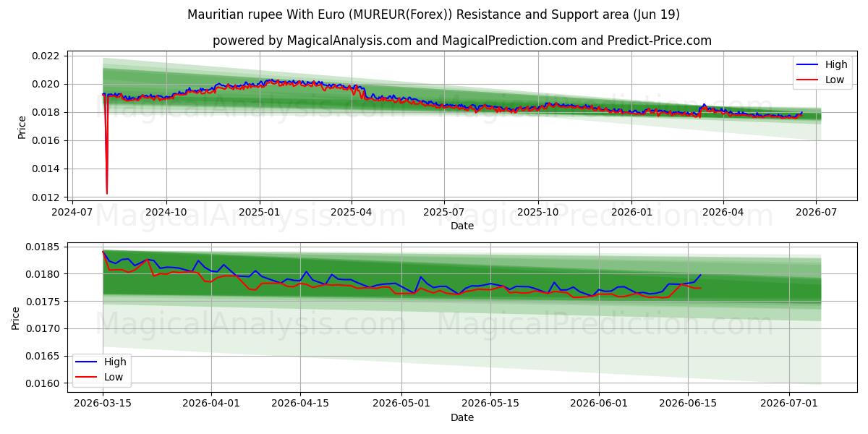The height and width of the screenshot is (434, 868).
Task: Click the top chart 'Date' axis label
Action: point(462,226)
